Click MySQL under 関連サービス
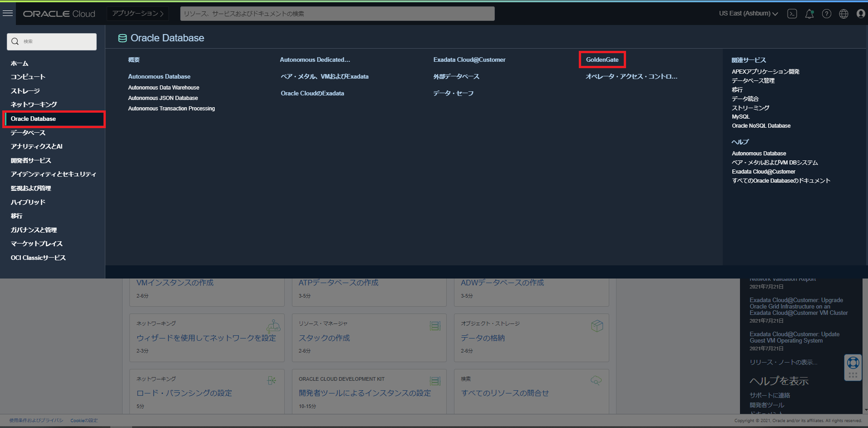The height and width of the screenshot is (428, 868). click(x=740, y=116)
